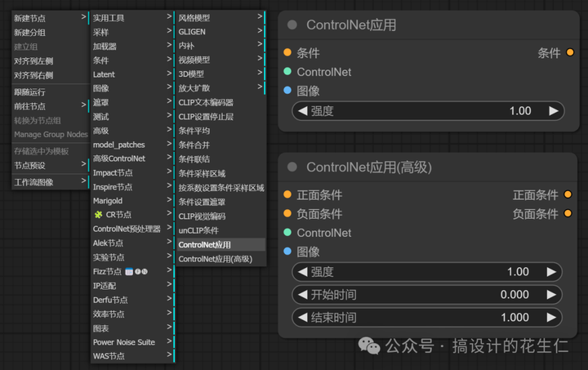
Task: Expand the 工作流图像 submenu
Action: coord(51,182)
